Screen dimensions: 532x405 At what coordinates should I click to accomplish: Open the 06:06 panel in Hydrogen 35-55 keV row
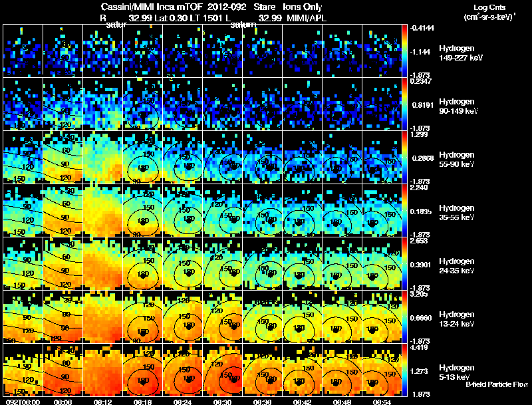pyautogui.click(x=63, y=210)
